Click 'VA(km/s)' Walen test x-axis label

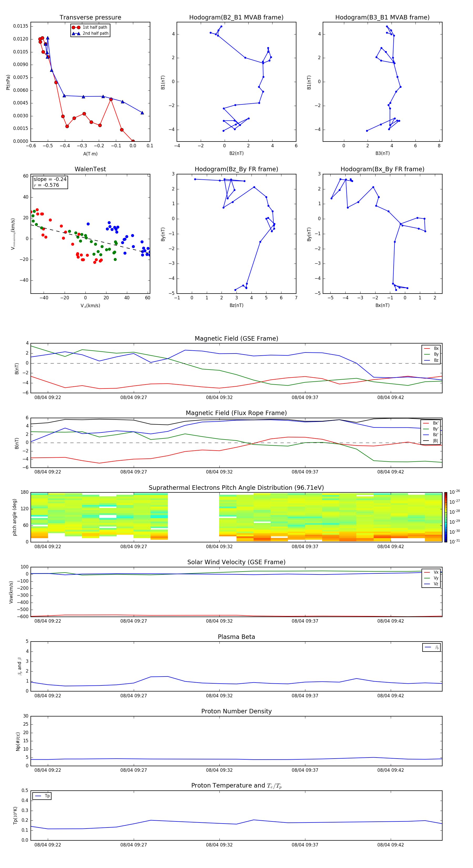(x=90, y=306)
